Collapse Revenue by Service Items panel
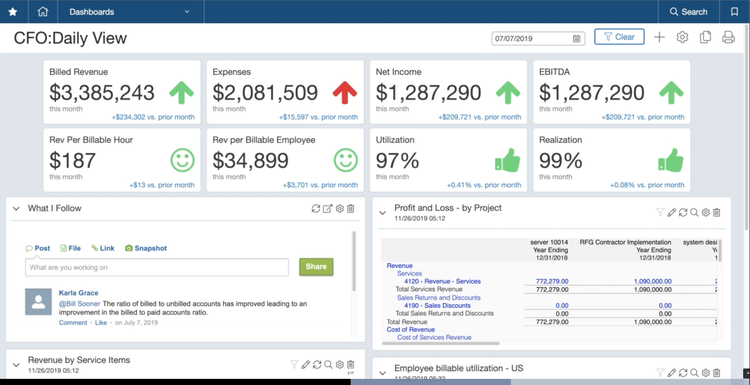The image size is (750, 385). click(16, 365)
